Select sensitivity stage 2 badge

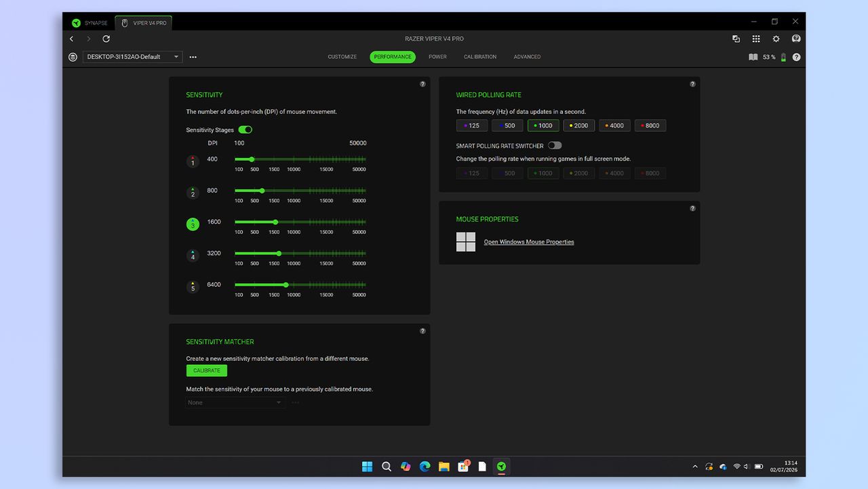click(x=193, y=193)
